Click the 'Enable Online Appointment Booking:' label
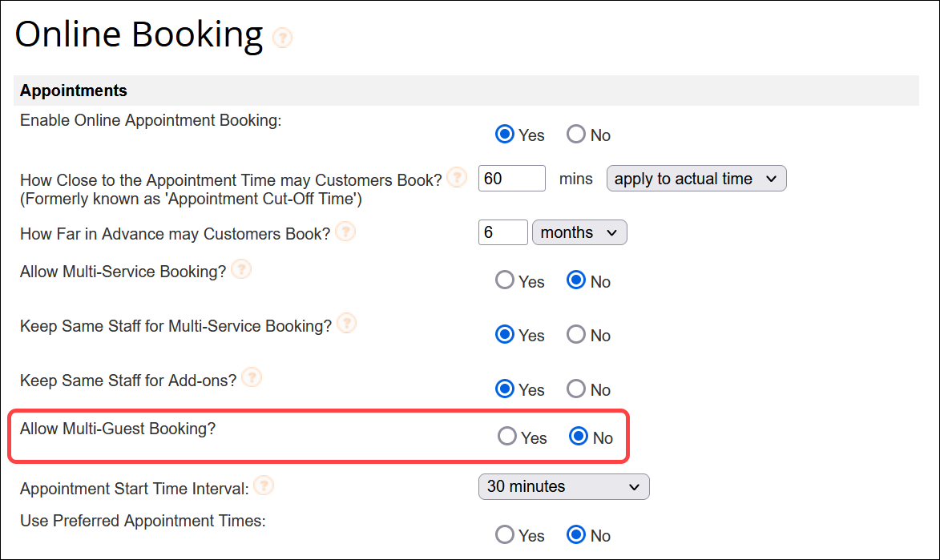The image size is (940, 560). click(x=151, y=120)
